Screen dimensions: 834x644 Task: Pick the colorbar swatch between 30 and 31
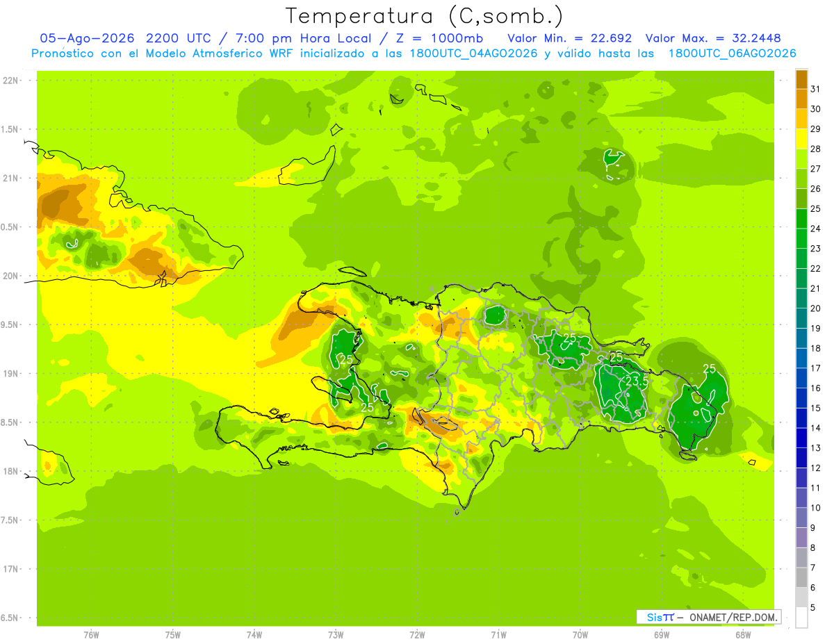801,99
